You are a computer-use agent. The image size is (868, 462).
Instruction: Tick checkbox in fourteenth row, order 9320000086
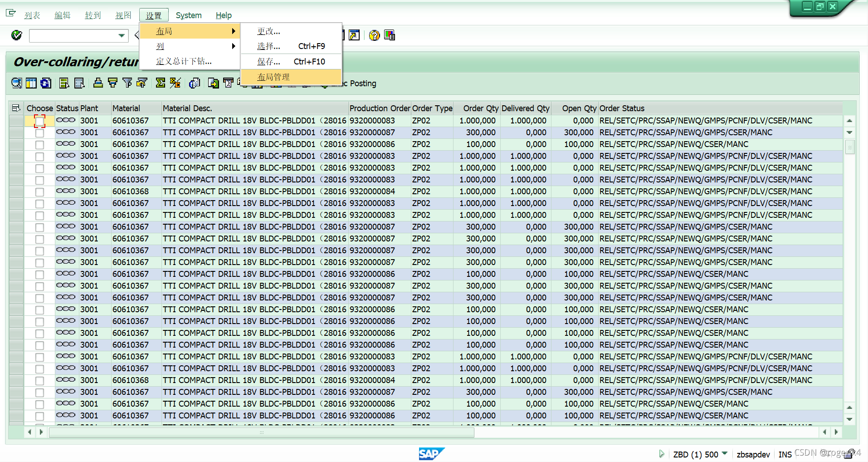click(x=40, y=275)
